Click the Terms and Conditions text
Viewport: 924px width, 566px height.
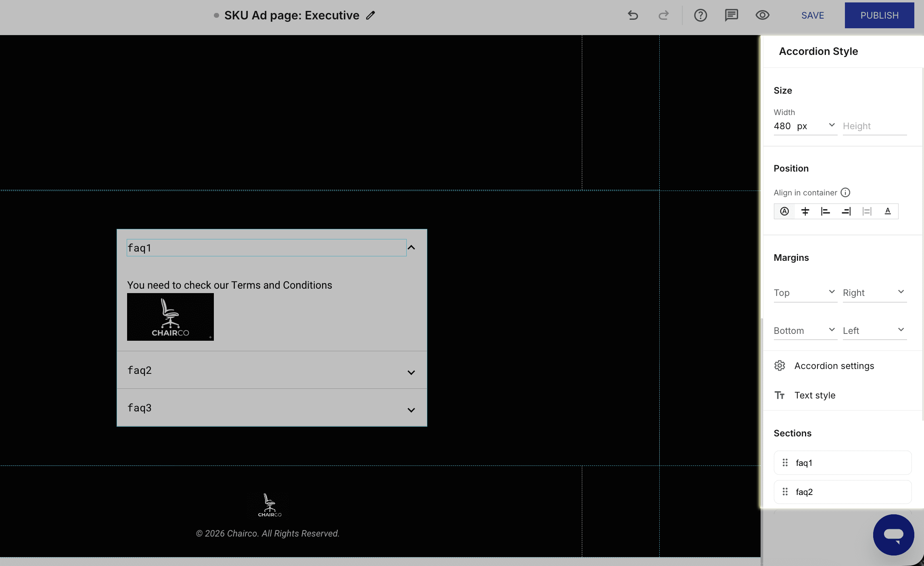[x=230, y=285]
